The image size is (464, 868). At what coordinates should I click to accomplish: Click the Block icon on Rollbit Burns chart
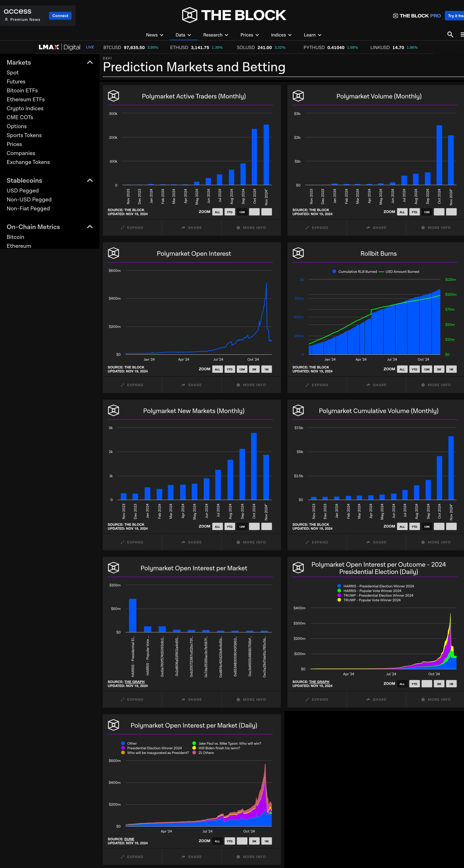pyautogui.click(x=298, y=253)
